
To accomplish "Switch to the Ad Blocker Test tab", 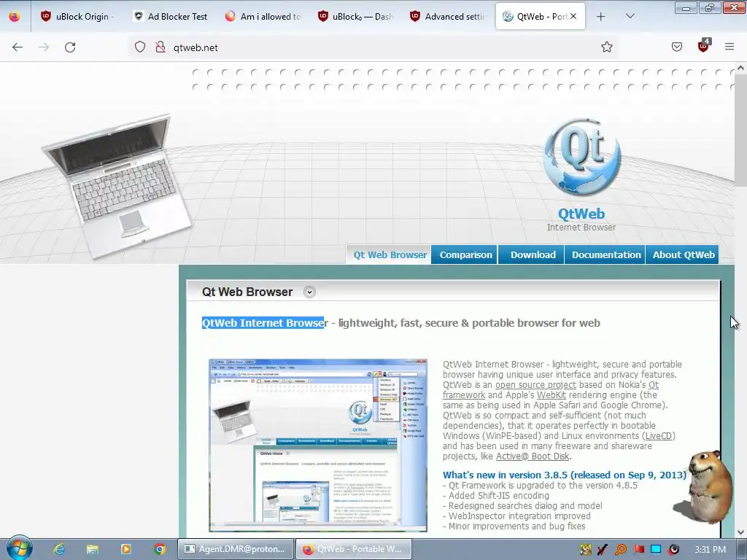I will (x=171, y=16).
